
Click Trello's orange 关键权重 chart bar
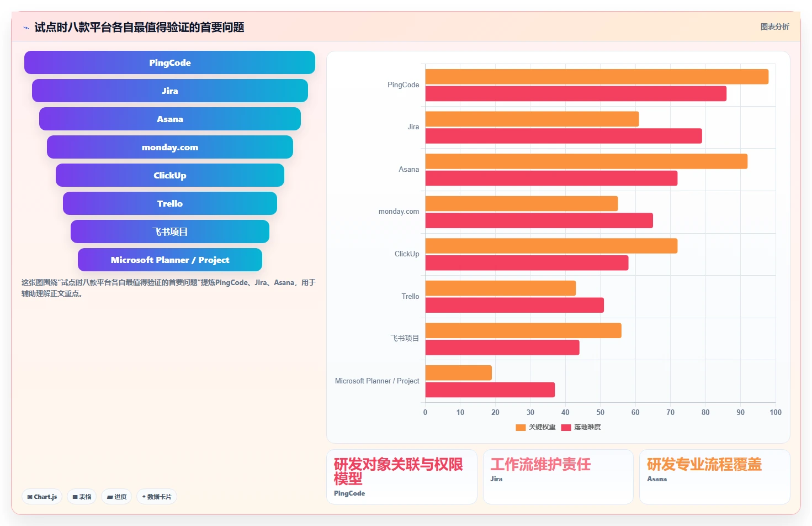[x=501, y=288]
